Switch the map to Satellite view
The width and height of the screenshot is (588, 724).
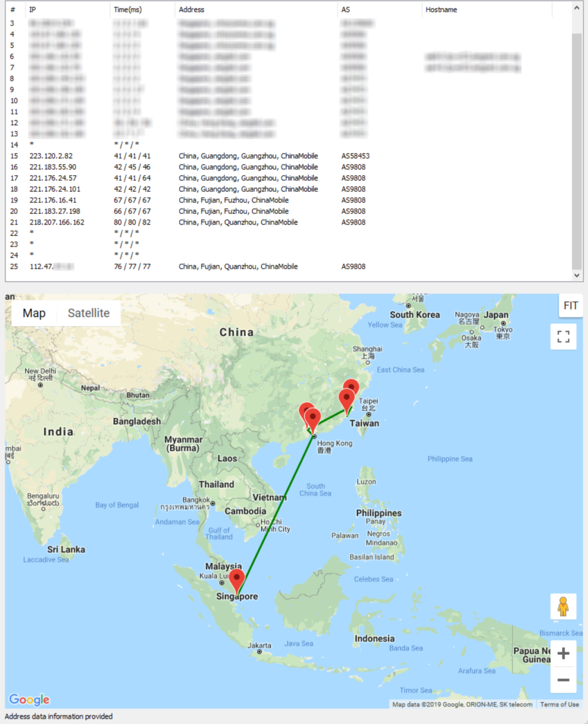(x=88, y=313)
